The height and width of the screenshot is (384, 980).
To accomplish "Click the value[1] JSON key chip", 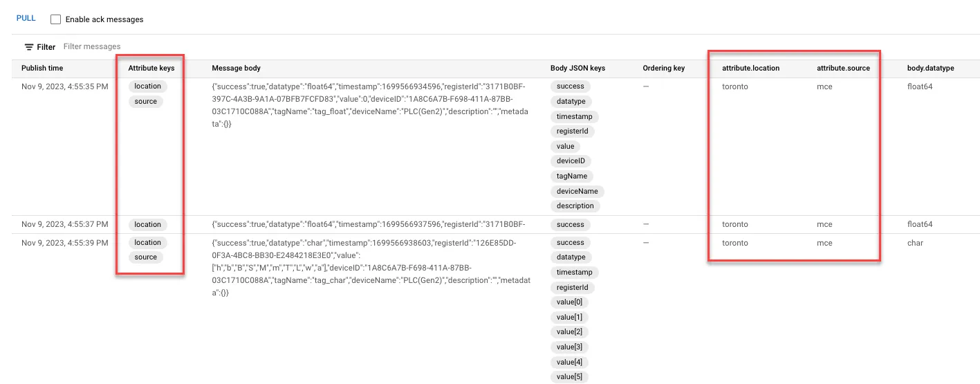I will [570, 317].
